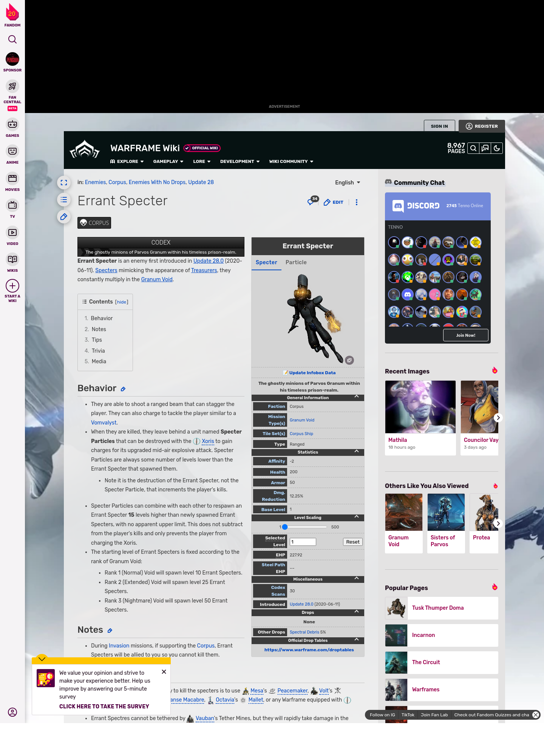Expand the Development menu
Image resolution: width=544 pixels, height=756 pixels.
pos(240,161)
